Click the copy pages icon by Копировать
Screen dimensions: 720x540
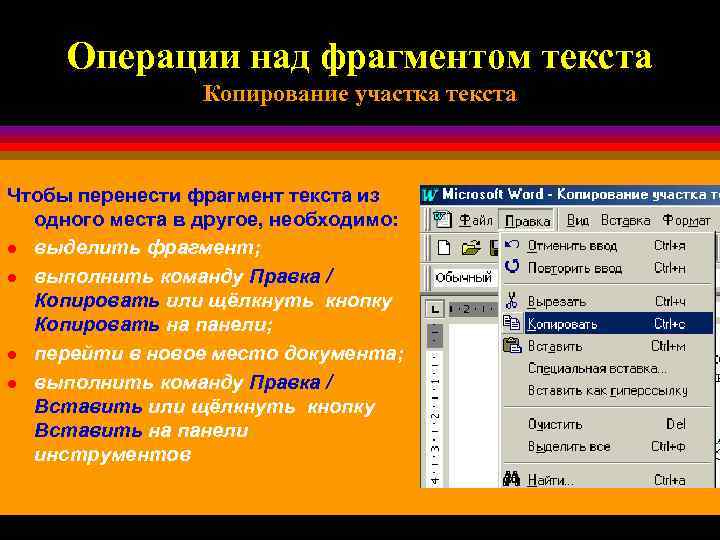click(x=512, y=323)
